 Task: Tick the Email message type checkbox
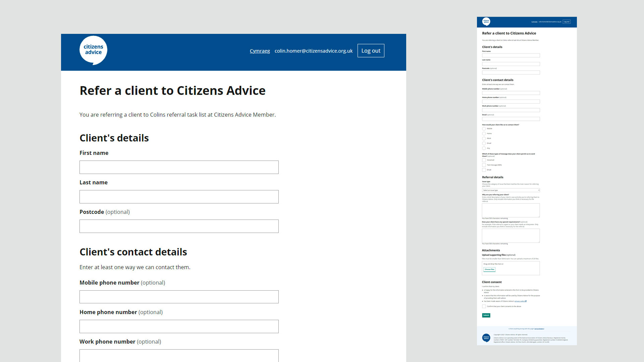coord(484,170)
